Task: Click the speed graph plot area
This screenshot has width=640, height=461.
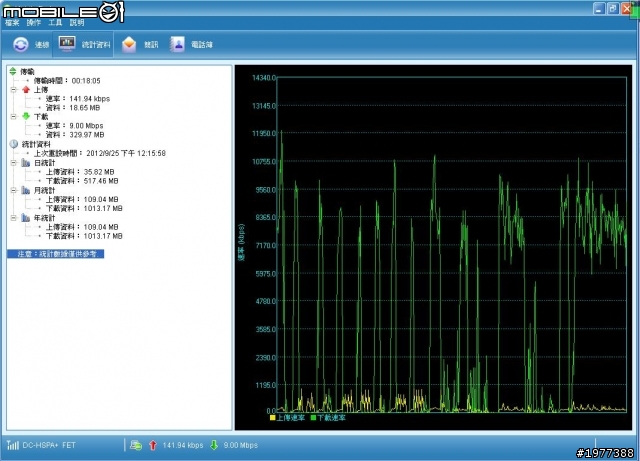Action: coord(452,244)
